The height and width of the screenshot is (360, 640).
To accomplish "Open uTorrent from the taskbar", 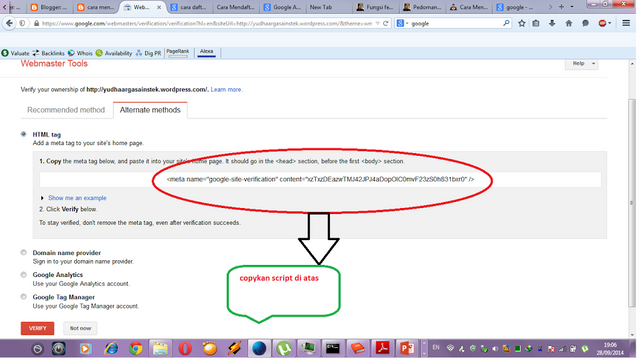I will click(284, 349).
